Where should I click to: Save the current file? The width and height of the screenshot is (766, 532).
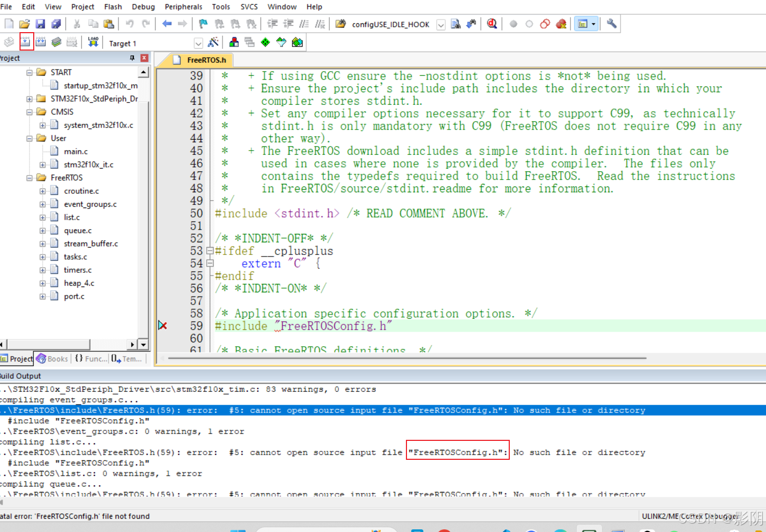tap(40, 24)
